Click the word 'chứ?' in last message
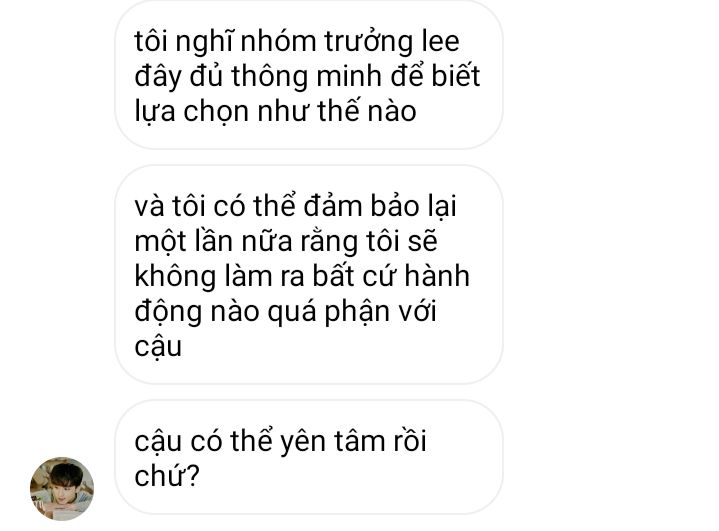This screenshot has width=719, height=531. [167, 476]
